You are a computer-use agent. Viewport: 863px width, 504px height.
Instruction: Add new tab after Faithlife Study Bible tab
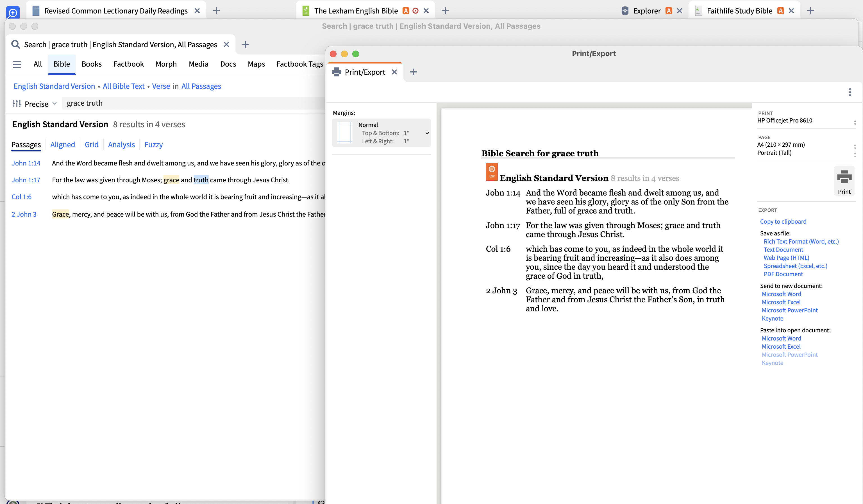click(810, 11)
